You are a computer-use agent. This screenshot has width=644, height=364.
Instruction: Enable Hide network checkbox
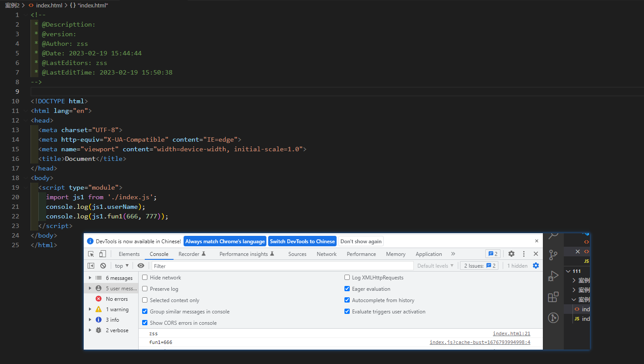145,277
